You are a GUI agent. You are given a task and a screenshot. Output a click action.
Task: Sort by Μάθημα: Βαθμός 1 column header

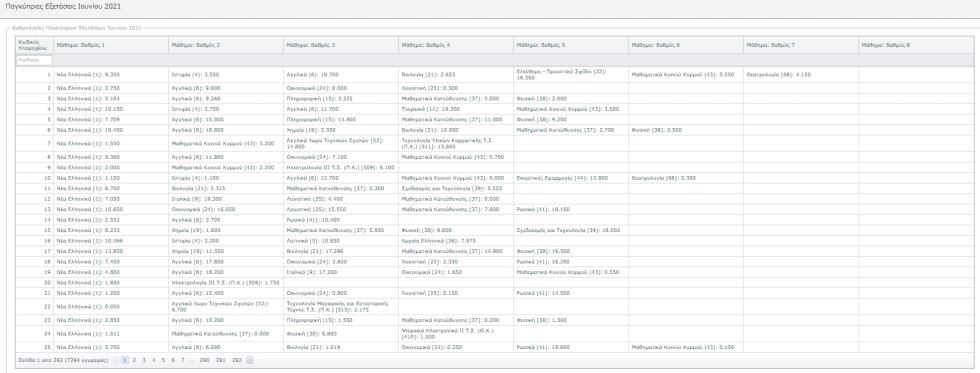[x=111, y=45]
